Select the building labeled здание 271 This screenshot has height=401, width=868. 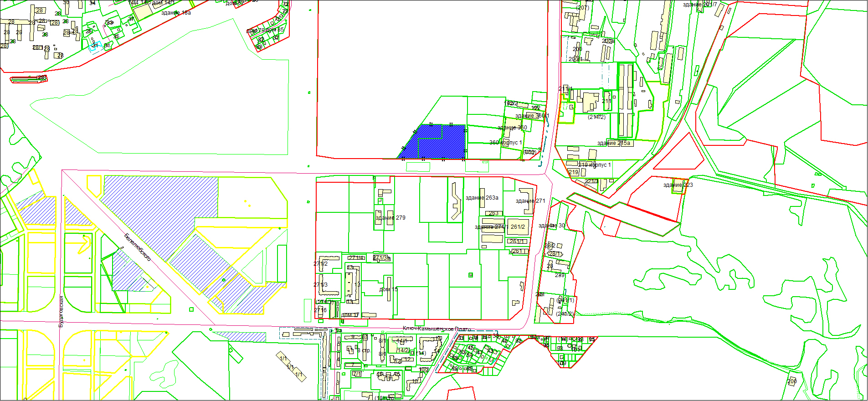(529, 201)
